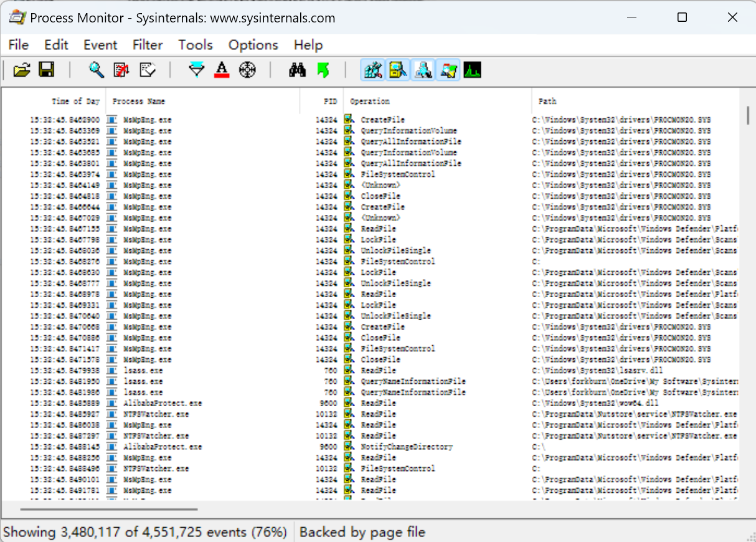Image resolution: width=756 pixels, height=542 pixels.
Task: Toggle Show Registry Activity
Action: pos(373,70)
